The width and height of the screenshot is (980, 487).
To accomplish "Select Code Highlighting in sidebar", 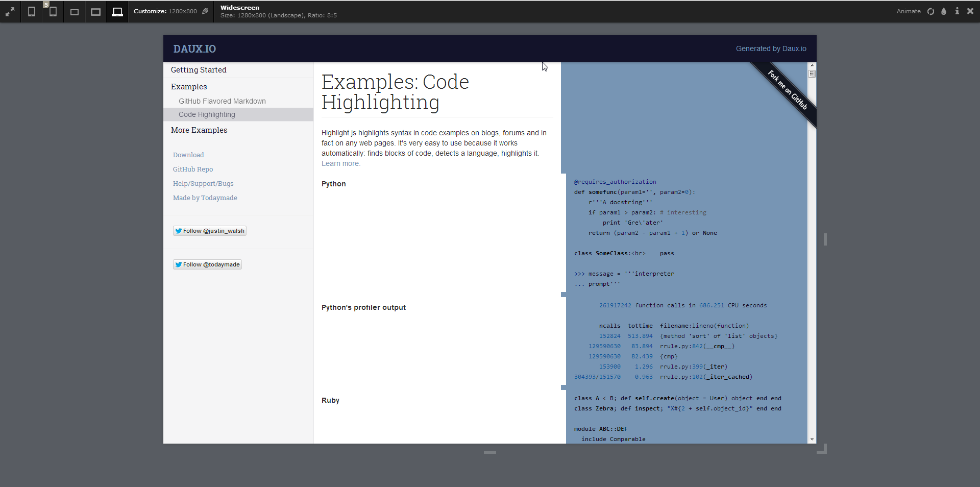I will pyautogui.click(x=238, y=114).
